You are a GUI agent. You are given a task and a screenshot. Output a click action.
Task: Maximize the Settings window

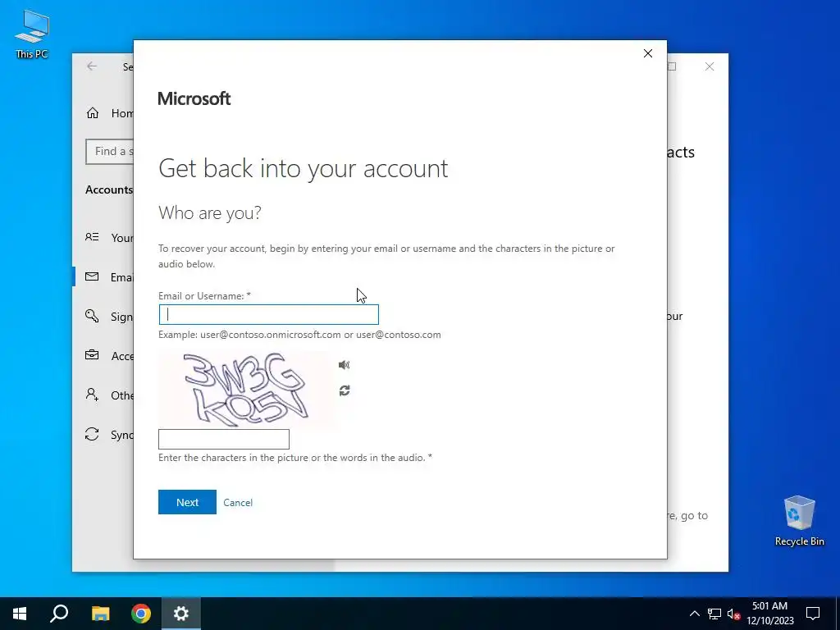coord(672,66)
